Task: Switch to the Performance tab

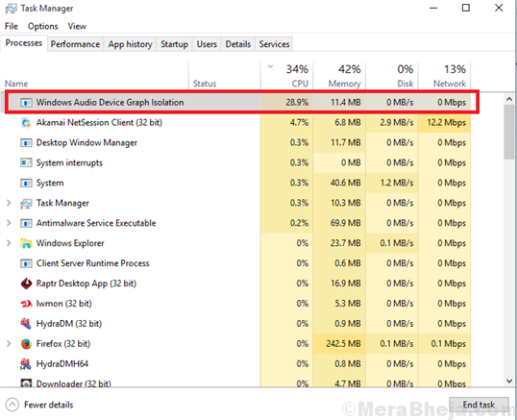Action: click(x=75, y=44)
